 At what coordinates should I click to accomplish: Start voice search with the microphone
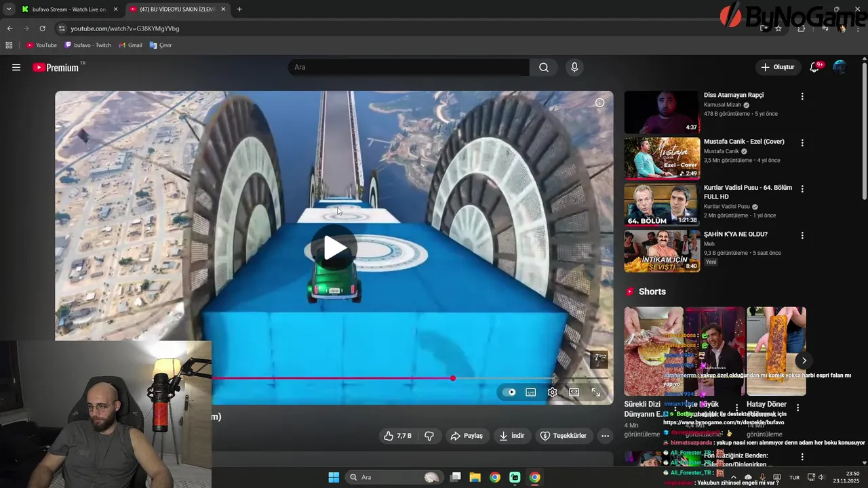(x=574, y=67)
